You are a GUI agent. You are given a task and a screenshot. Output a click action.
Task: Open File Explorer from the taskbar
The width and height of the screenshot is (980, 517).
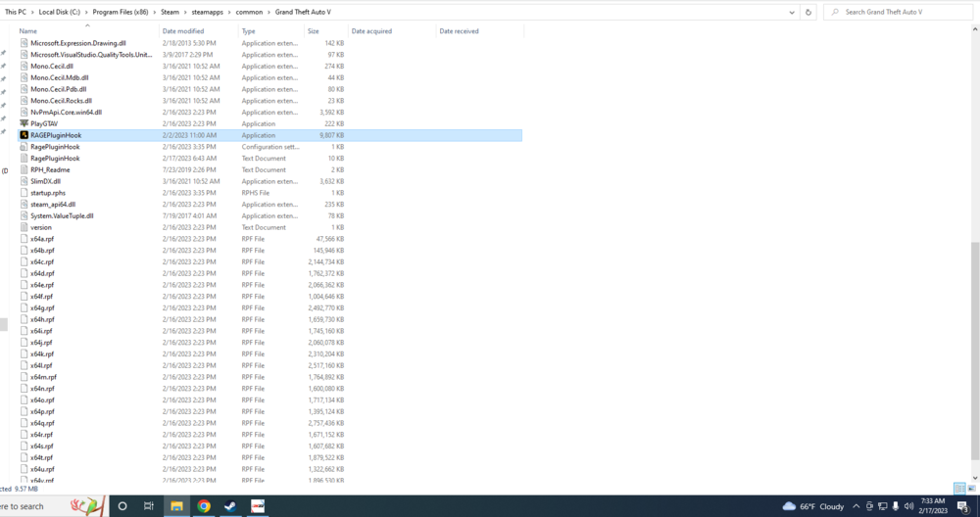pos(176,506)
